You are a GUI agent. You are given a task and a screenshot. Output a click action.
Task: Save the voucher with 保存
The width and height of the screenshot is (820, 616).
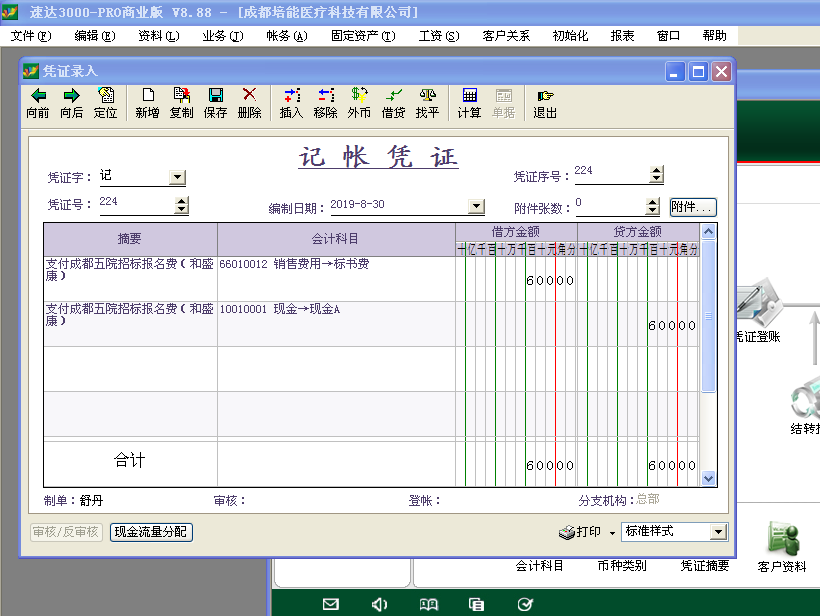(215, 103)
